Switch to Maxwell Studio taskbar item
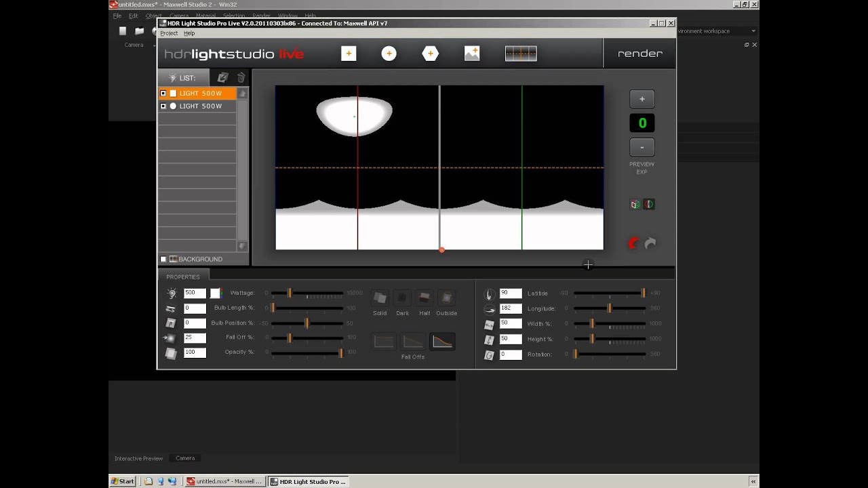This screenshot has width=868, height=488. click(224, 481)
